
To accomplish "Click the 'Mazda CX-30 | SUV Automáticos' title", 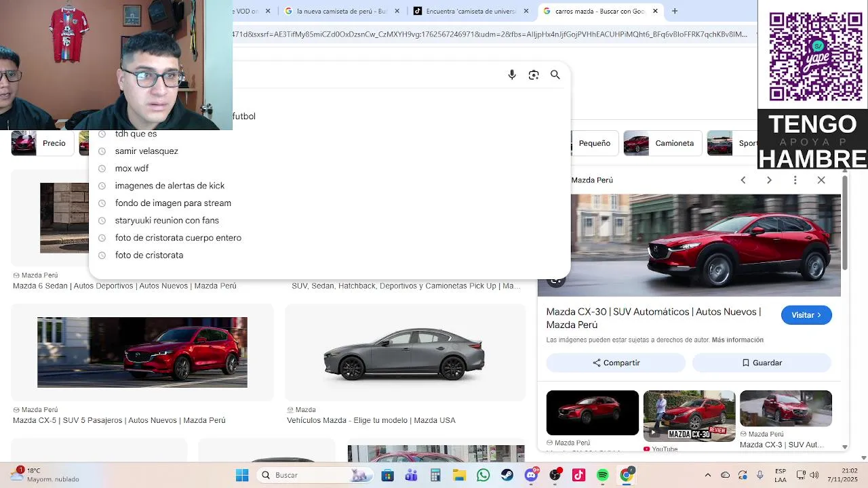I will [654, 319].
